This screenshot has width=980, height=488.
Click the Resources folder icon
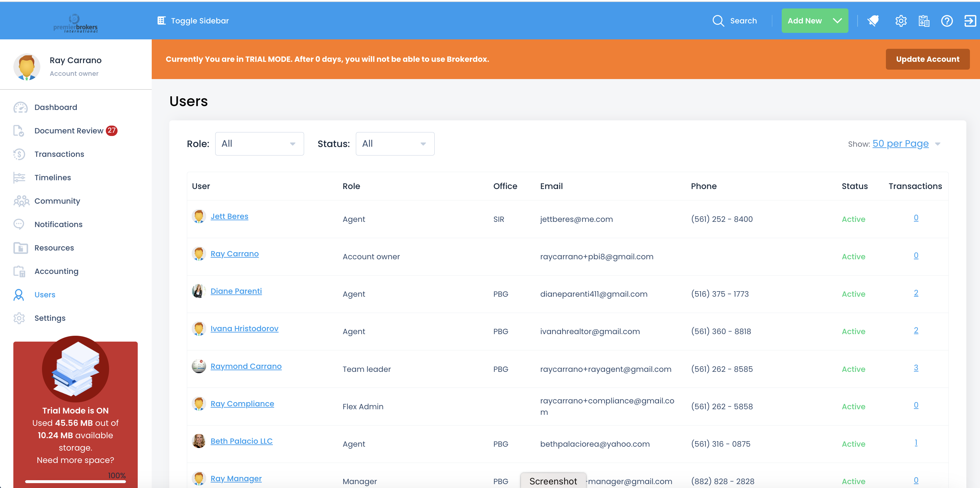21,248
